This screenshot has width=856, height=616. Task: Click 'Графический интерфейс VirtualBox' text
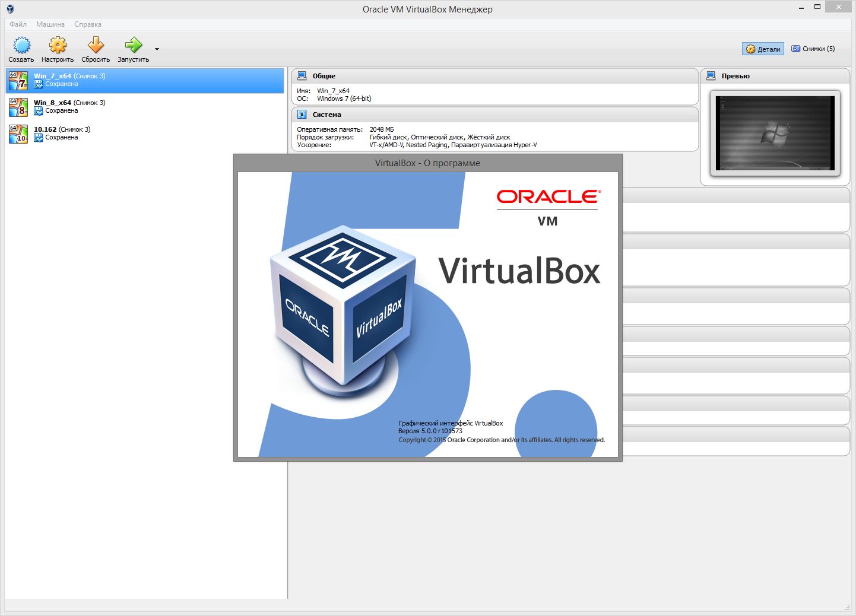tap(451, 423)
